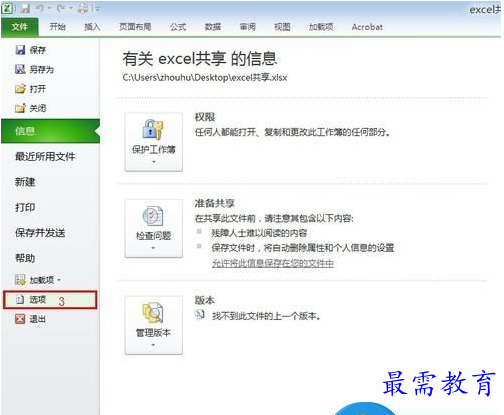
Task: Open the Undo history dropdown arrow
Action: [x=49, y=9]
